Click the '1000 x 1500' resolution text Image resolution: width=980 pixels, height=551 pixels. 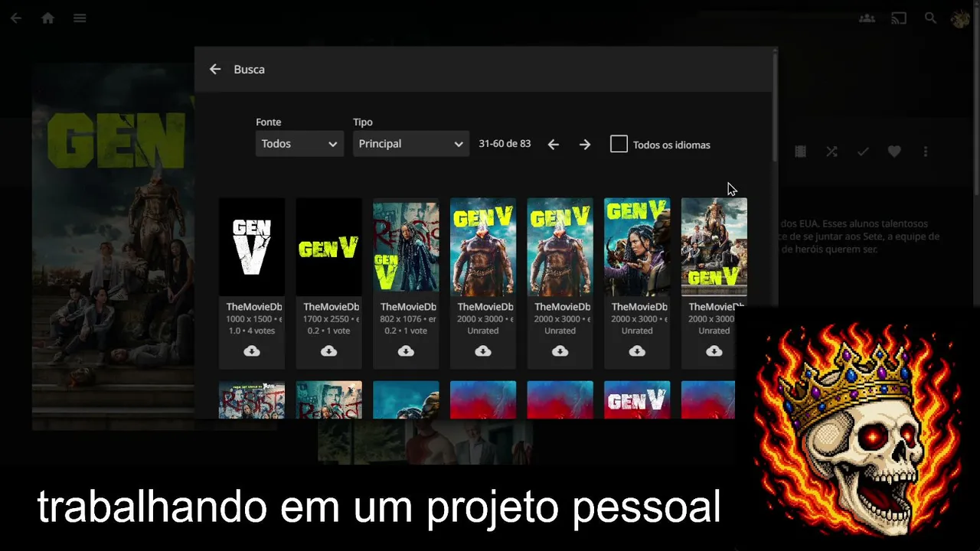point(250,319)
